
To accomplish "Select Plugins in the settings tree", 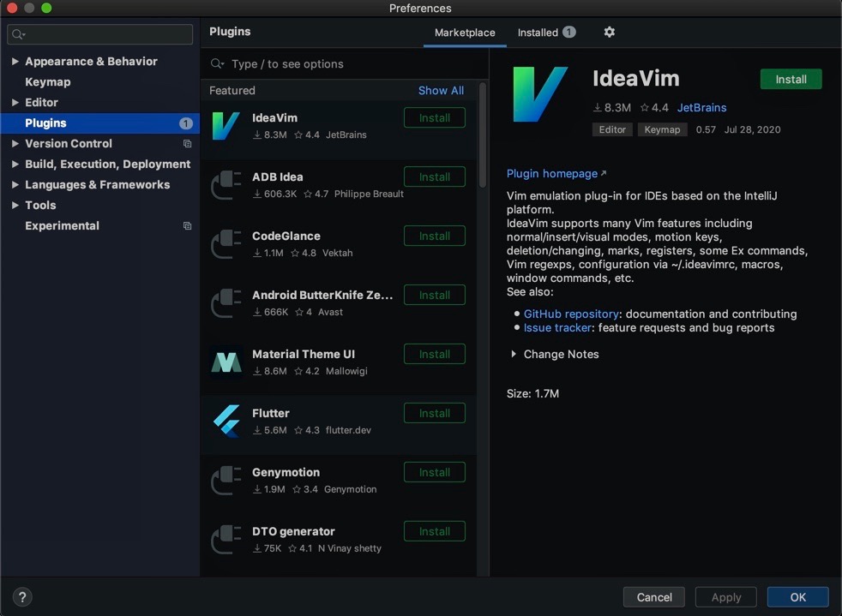I will tap(99, 123).
